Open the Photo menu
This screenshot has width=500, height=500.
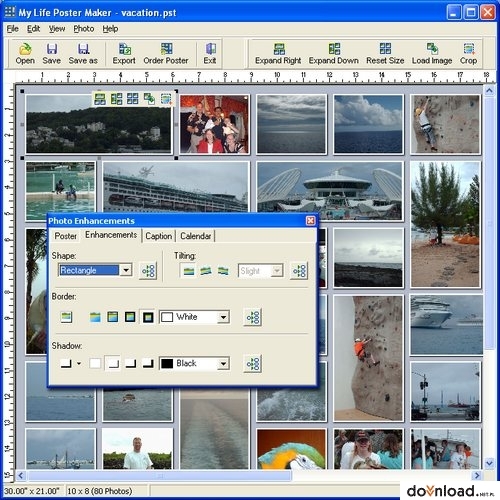pos(84,29)
